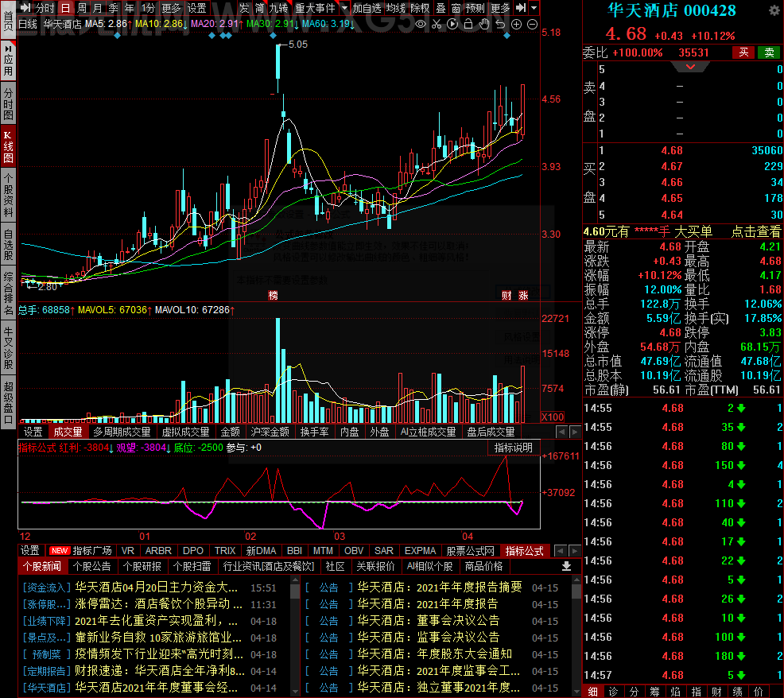Toggle 预测 forecast button
Viewport: 784px width, 698px height.
[475, 8]
